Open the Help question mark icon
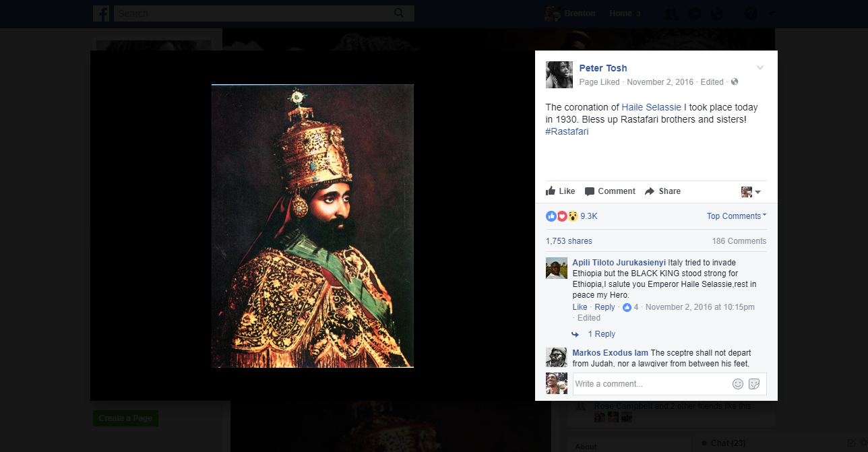Screen dimensions: 868x452 pos(749,13)
